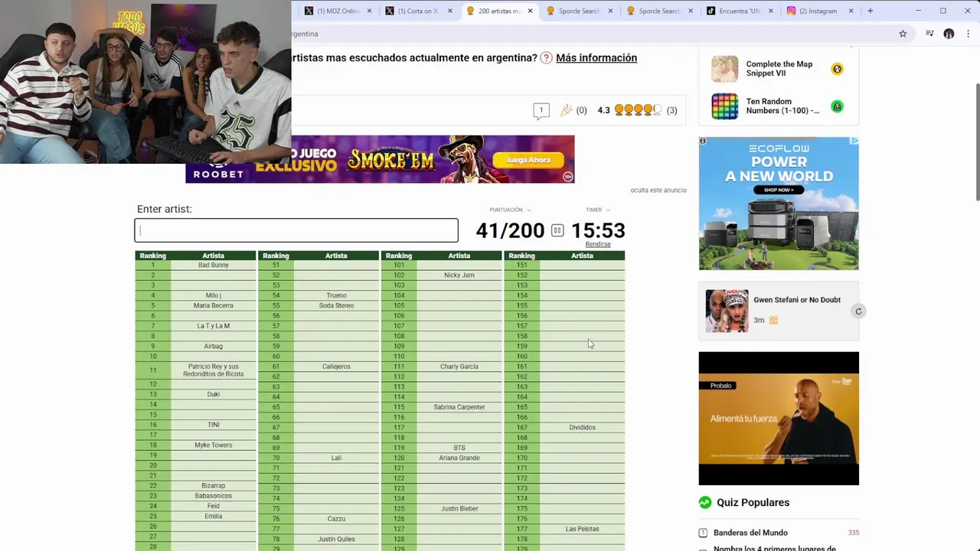Open the media control icon in Chrome toolbar

click(929, 34)
